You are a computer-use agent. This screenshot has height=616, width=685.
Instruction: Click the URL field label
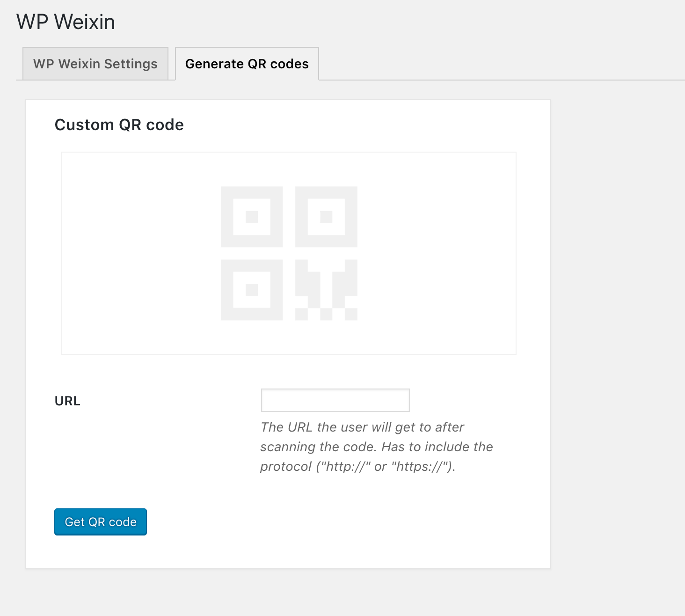point(67,401)
